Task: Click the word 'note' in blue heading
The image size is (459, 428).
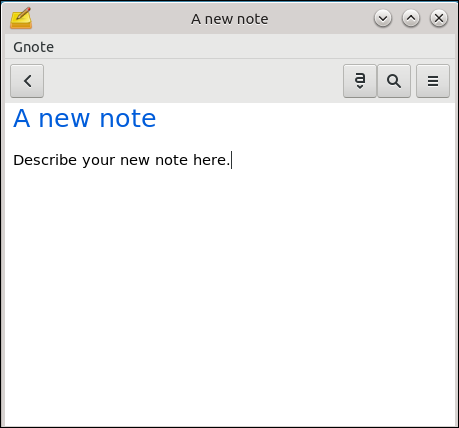Action: 128,119
